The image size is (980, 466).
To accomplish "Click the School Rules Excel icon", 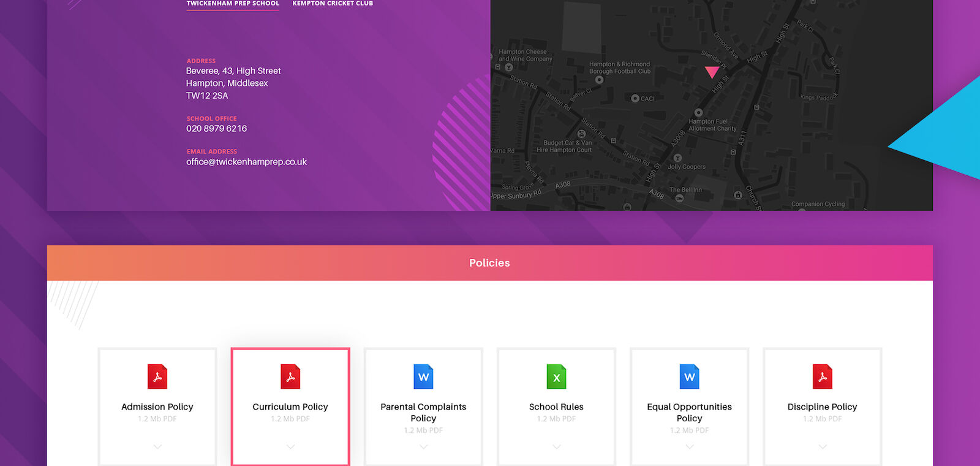I will tap(556, 376).
